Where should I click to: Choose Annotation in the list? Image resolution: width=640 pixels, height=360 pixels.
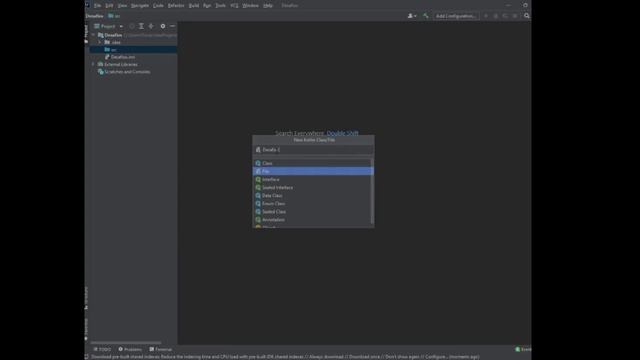[x=312, y=220]
